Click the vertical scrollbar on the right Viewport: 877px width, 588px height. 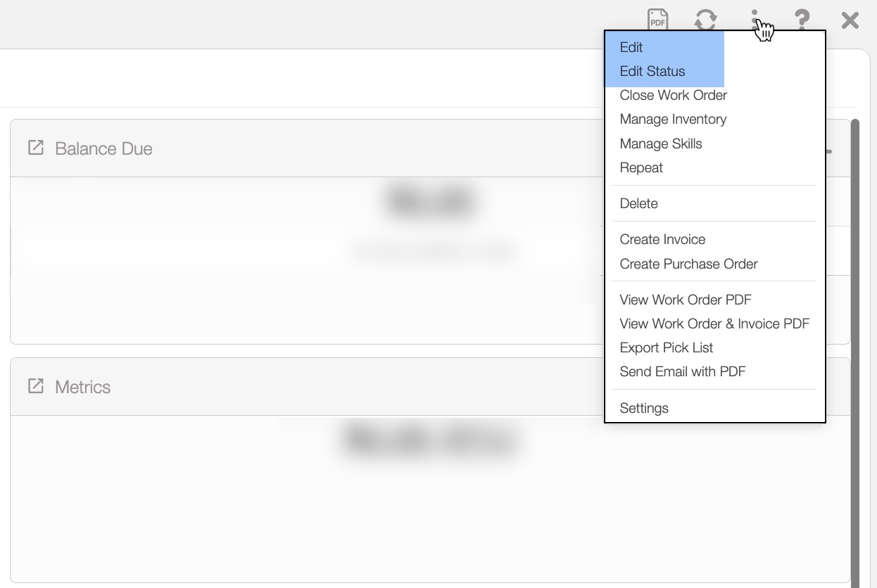[855, 352]
